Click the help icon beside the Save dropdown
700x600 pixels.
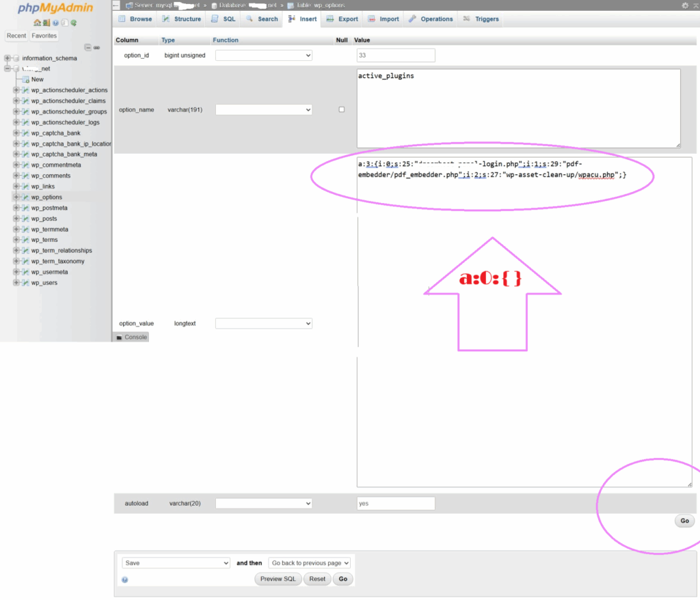point(125,579)
